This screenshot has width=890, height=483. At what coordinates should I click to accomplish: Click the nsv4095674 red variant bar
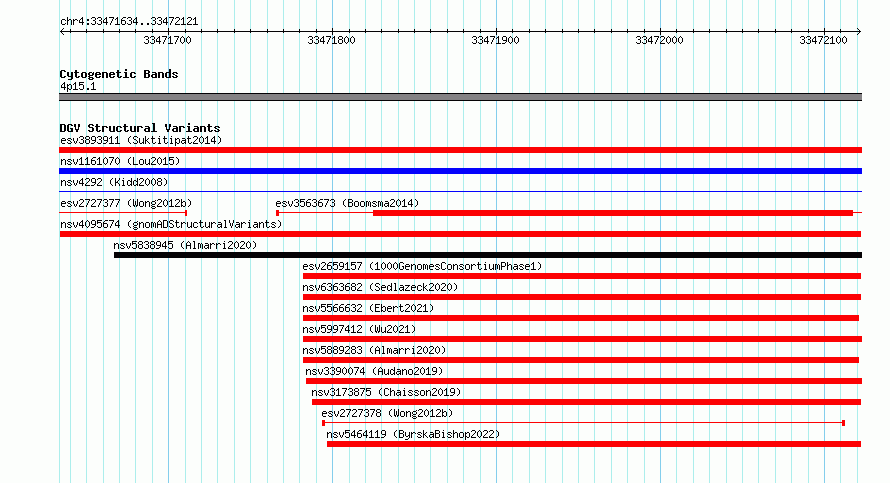click(x=460, y=234)
